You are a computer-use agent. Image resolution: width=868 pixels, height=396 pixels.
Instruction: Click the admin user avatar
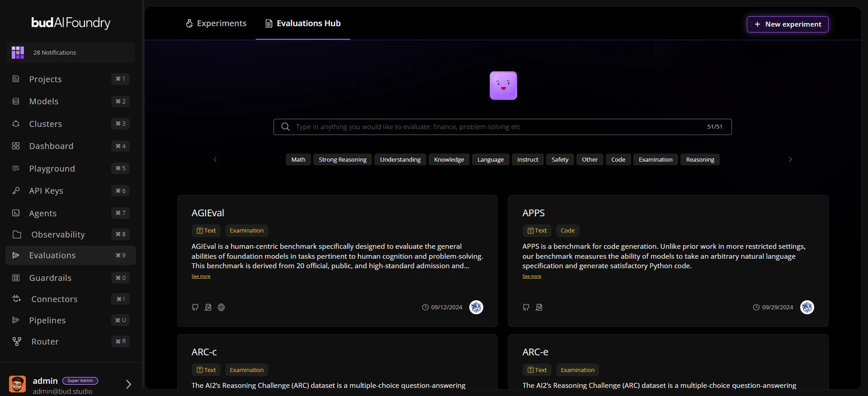pos(18,384)
